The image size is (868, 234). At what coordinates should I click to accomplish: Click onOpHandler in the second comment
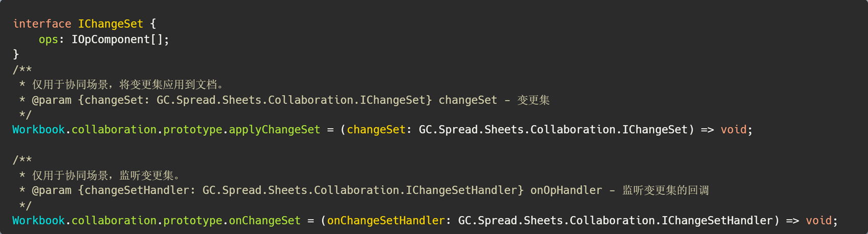(x=566, y=191)
